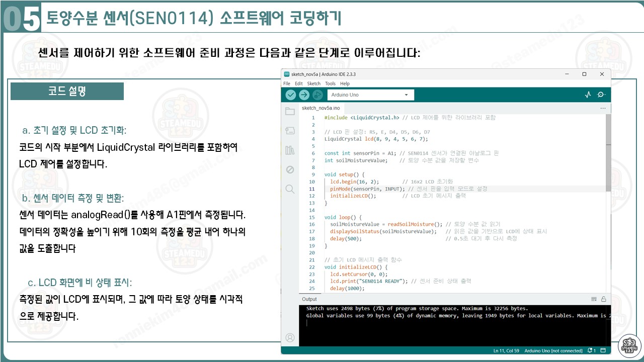644x362 pixels.
Task: Maximize the Arduino IDE window
Action: click(584, 74)
